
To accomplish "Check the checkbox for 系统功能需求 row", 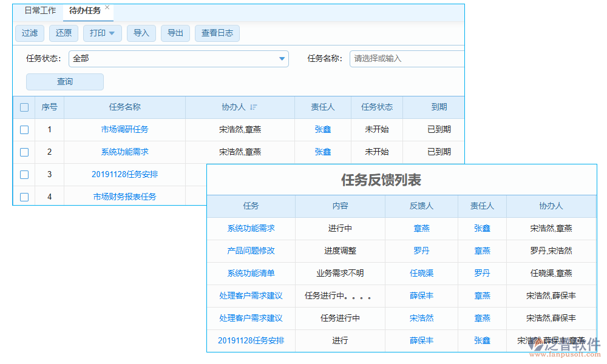I will pos(24,152).
